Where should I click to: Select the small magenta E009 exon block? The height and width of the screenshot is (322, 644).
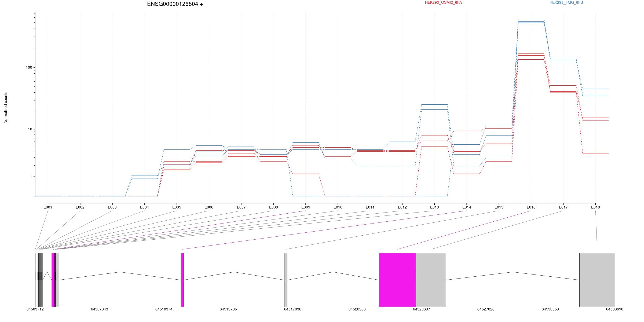coord(53,280)
